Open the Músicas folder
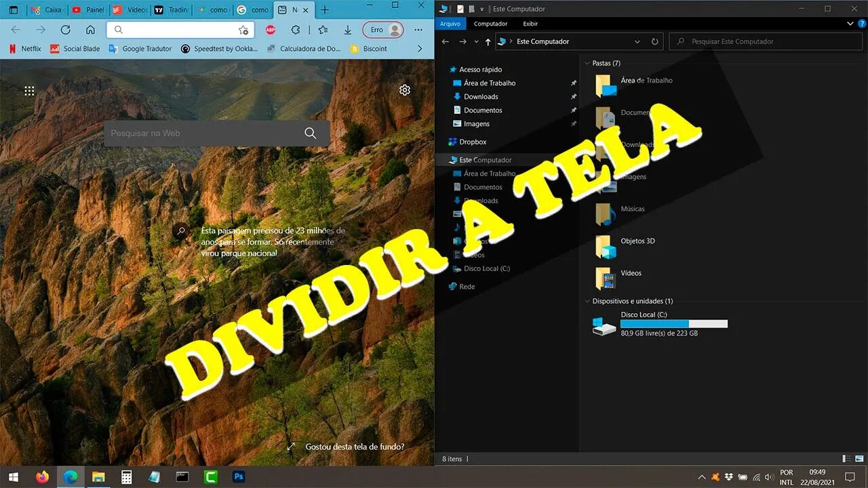Screen dimensions: 868x488 point(620,213)
